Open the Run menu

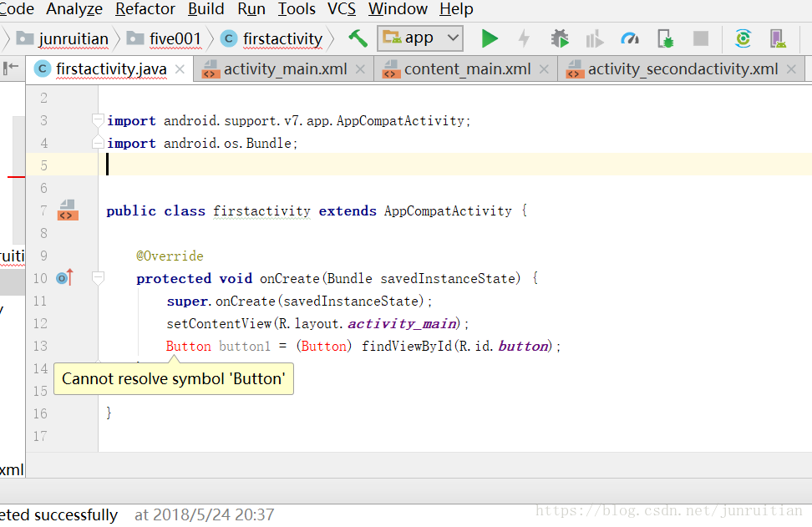(x=251, y=9)
